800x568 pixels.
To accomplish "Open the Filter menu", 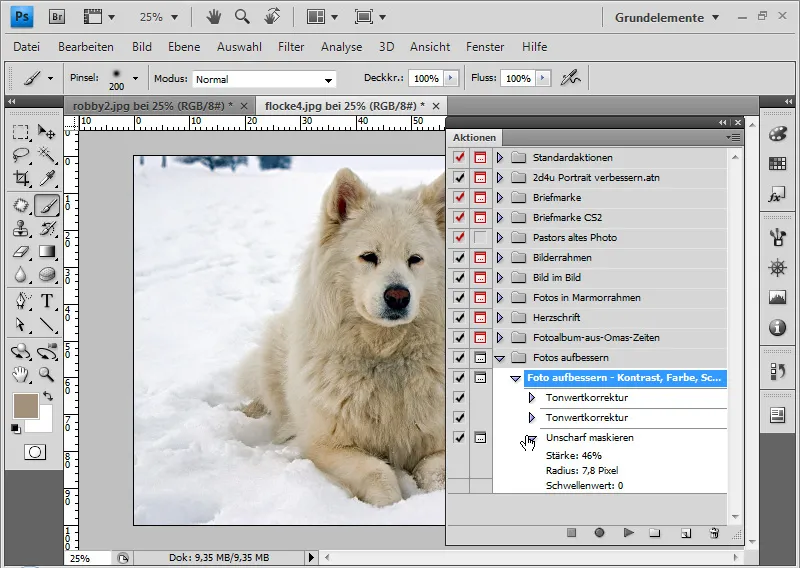I will coord(291,46).
